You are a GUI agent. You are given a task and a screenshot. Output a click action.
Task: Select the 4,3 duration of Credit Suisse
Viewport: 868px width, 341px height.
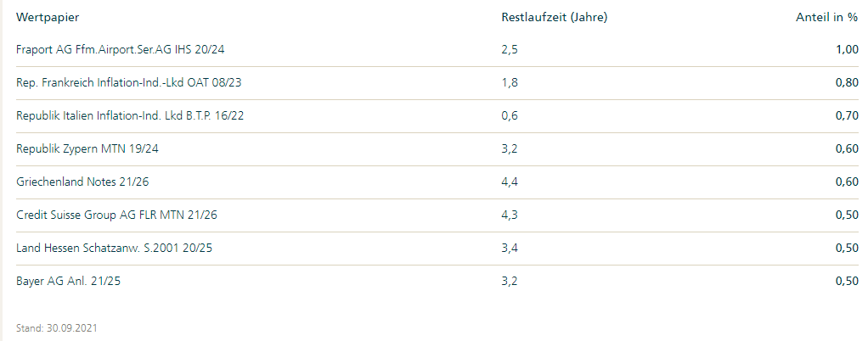pos(510,215)
